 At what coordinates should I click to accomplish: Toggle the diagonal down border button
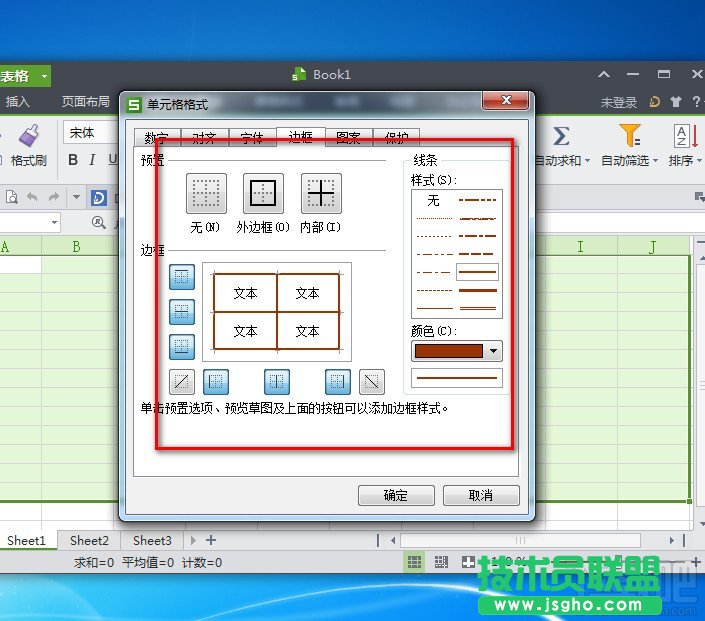pos(372,382)
